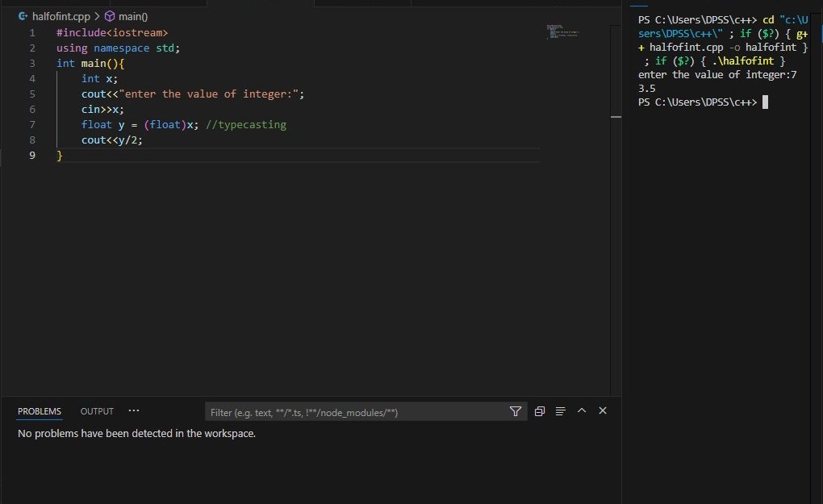Click the halfofint.cpp breadcrumb
Image resolution: width=823 pixels, height=504 pixels.
[x=61, y=16]
